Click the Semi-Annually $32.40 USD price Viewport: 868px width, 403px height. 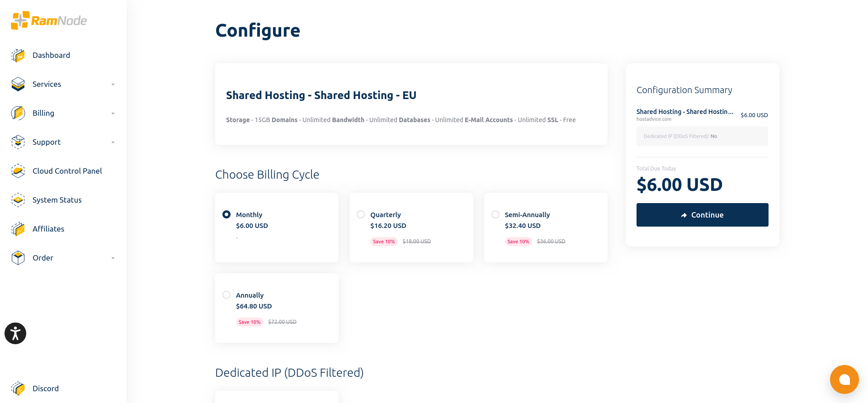523,226
